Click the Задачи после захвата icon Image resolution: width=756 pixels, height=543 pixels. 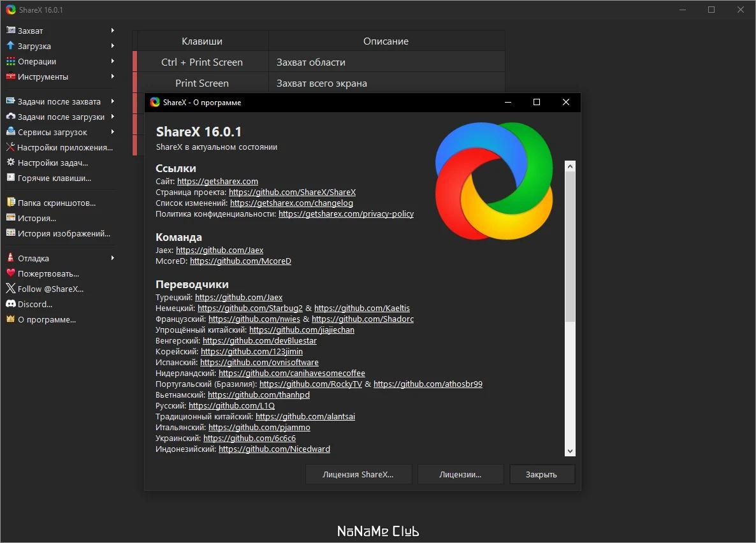click(x=11, y=101)
